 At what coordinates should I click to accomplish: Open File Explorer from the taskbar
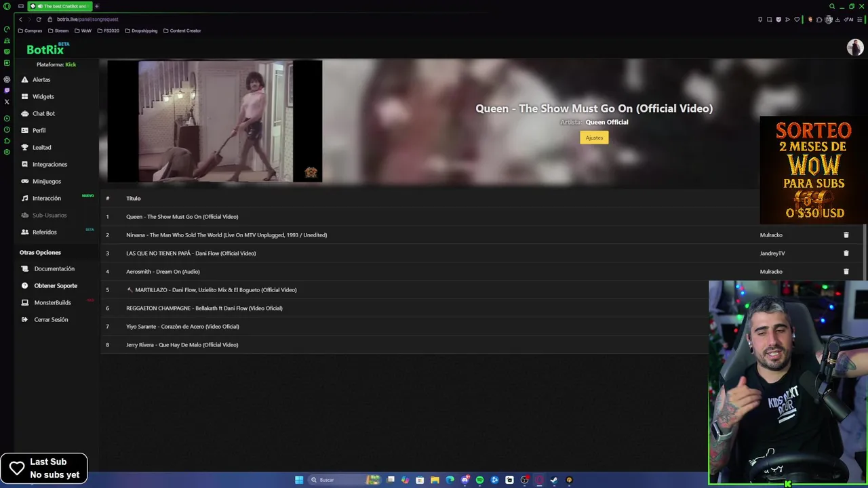[435, 480]
